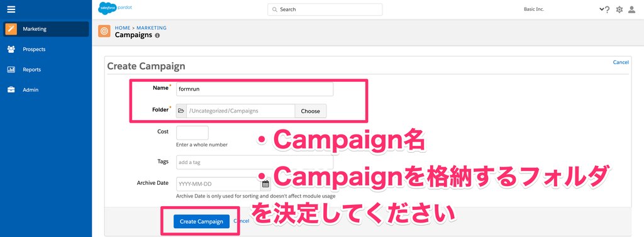Click the Cost input field
644x237 pixels.
[x=192, y=133]
